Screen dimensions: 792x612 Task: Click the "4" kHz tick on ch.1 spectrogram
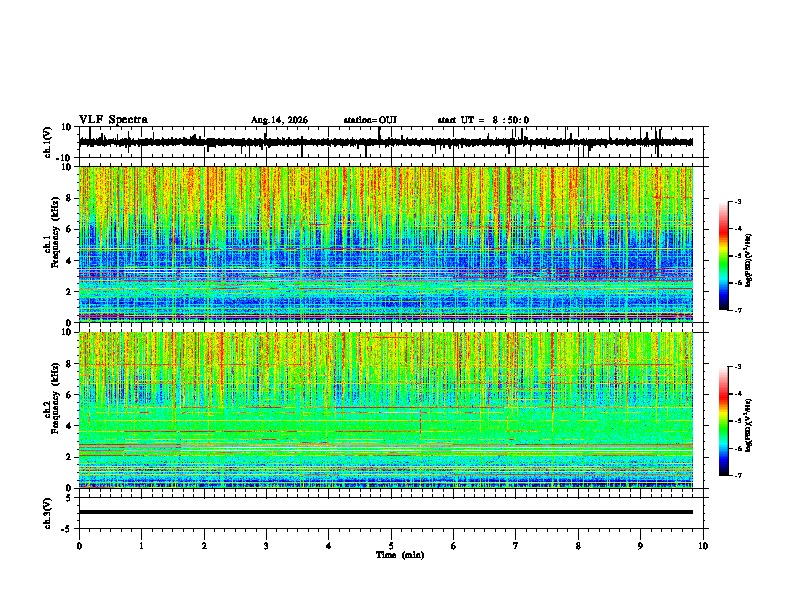tap(70, 261)
